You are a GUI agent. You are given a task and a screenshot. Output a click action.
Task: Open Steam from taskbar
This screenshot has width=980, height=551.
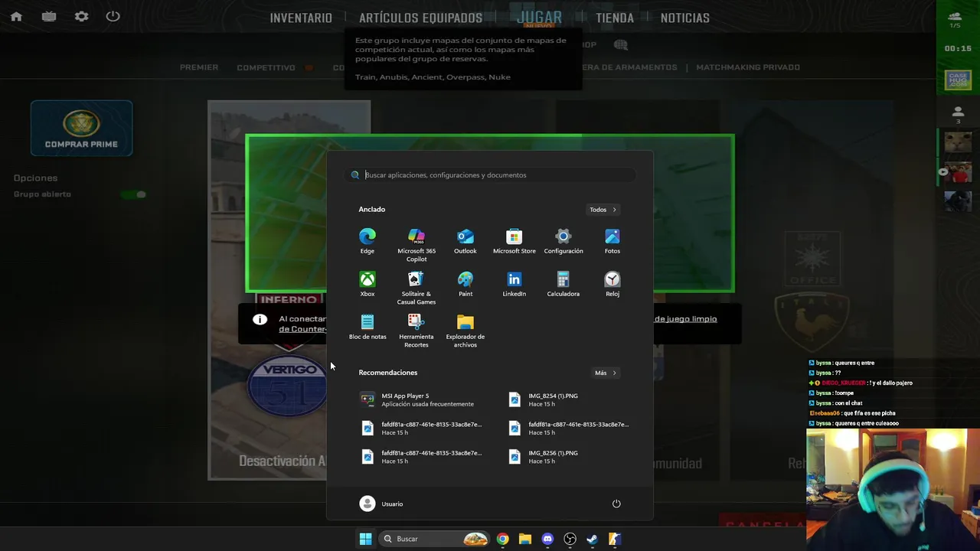(592, 539)
